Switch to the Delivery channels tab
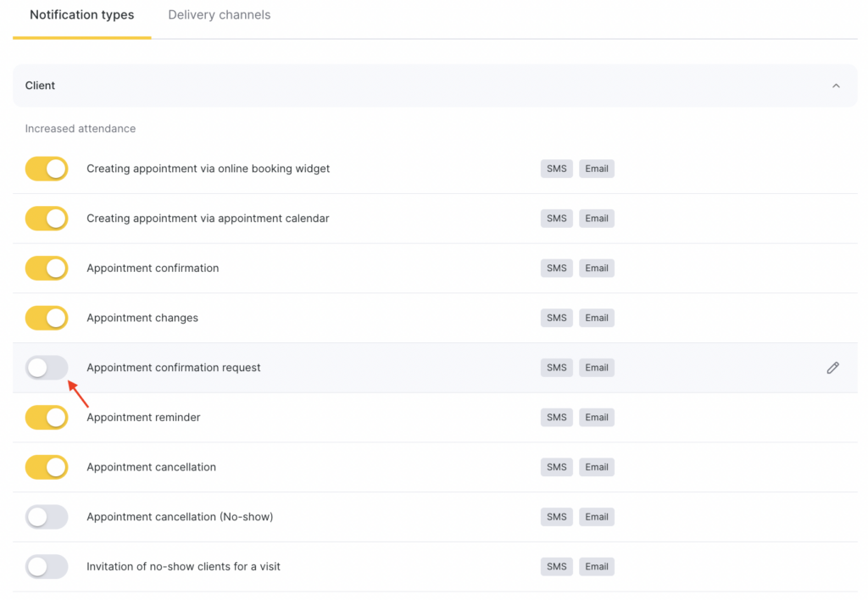Screen dimensions: 868x600 click(x=219, y=15)
